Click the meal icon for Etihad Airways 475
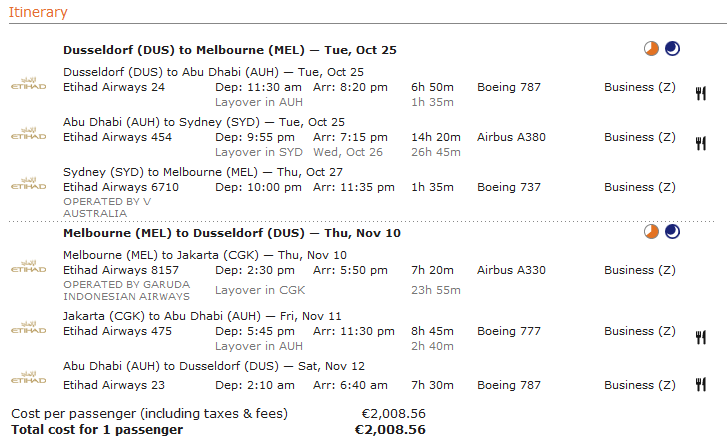 tap(701, 337)
